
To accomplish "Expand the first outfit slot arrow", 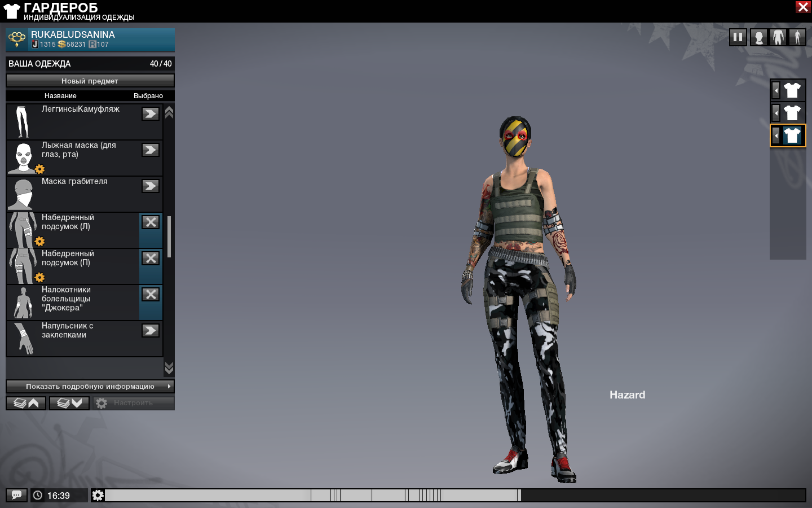I will point(776,90).
